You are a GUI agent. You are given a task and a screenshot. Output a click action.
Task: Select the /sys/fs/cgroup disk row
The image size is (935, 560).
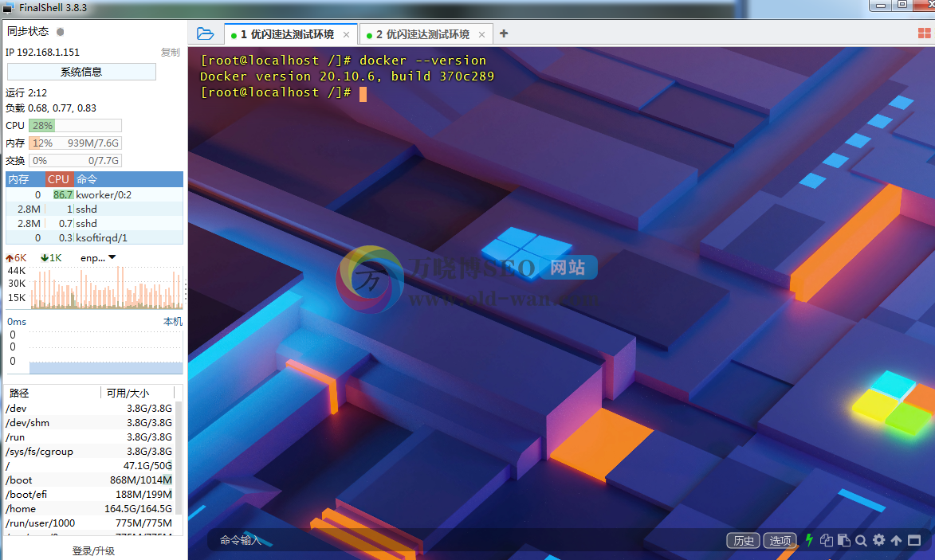pyautogui.click(x=89, y=451)
